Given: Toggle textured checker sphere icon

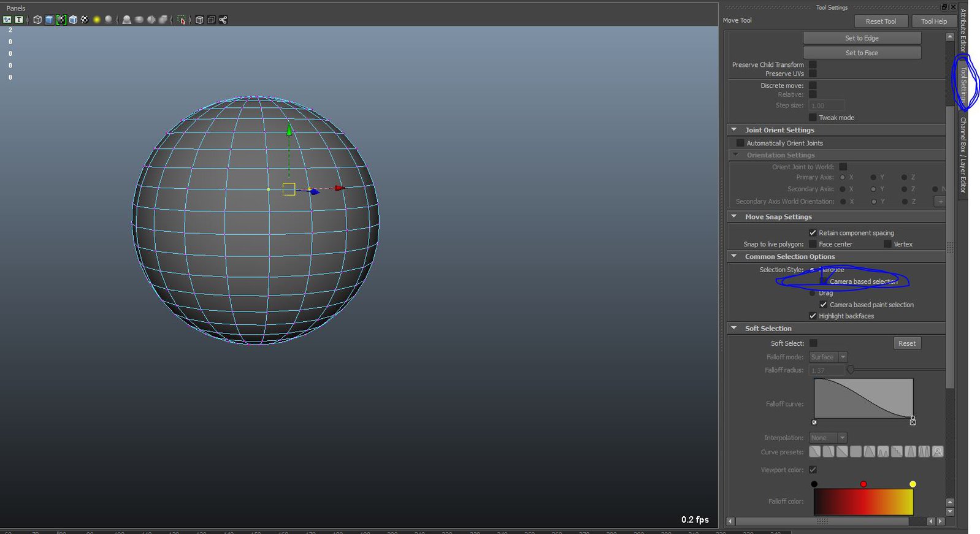Looking at the screenshot, I should [x=85, y=20].
